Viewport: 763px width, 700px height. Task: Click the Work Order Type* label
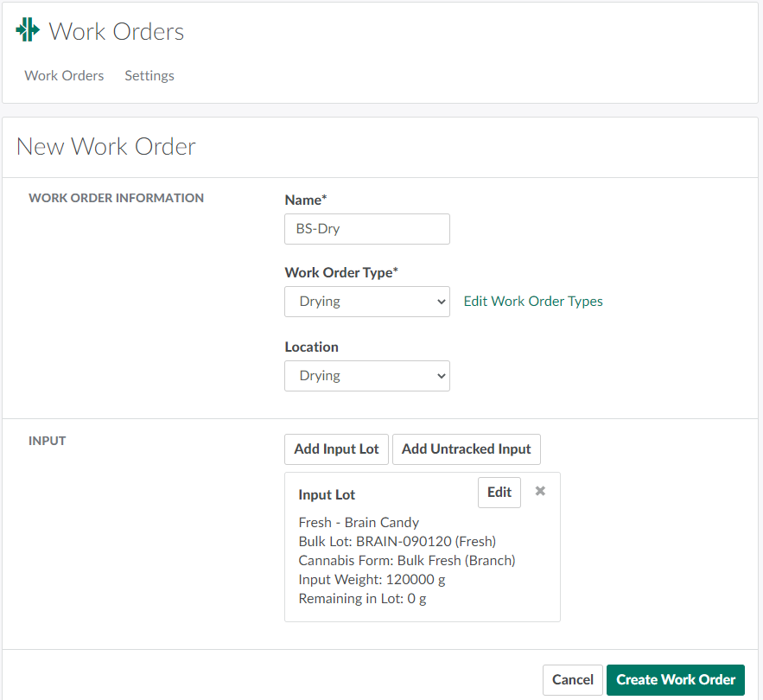pyautogui.click(x=341, y=272)
